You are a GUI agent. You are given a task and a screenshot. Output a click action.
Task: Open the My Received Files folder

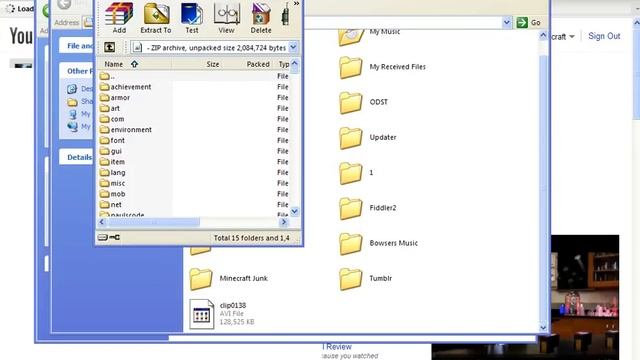[382, 67]
